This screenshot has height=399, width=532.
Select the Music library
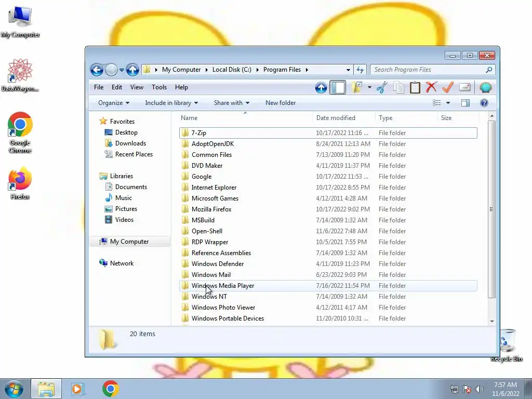click(x=124, y=198)
